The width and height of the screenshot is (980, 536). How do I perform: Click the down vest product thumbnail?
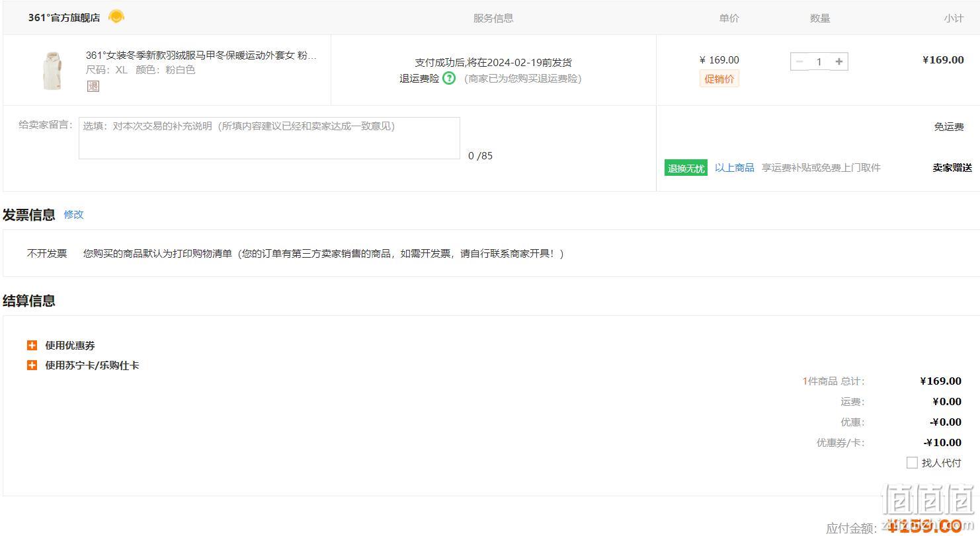(52, 70)
